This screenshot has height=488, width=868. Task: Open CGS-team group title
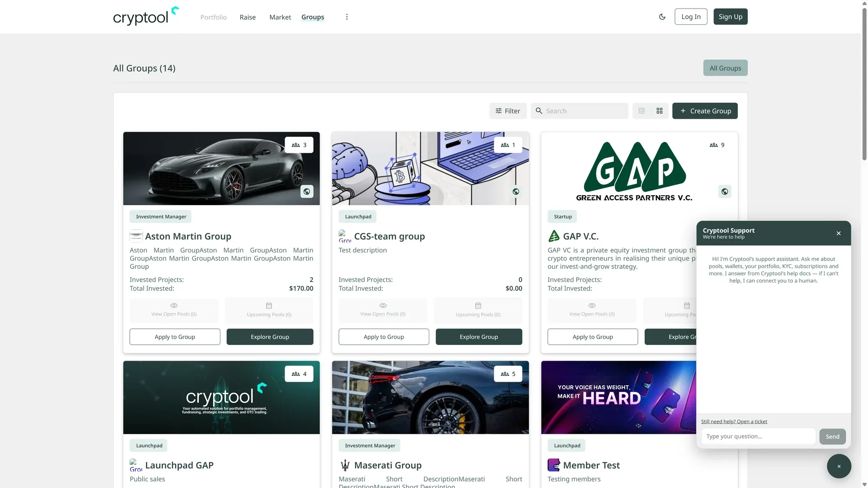tap(389, 236)
